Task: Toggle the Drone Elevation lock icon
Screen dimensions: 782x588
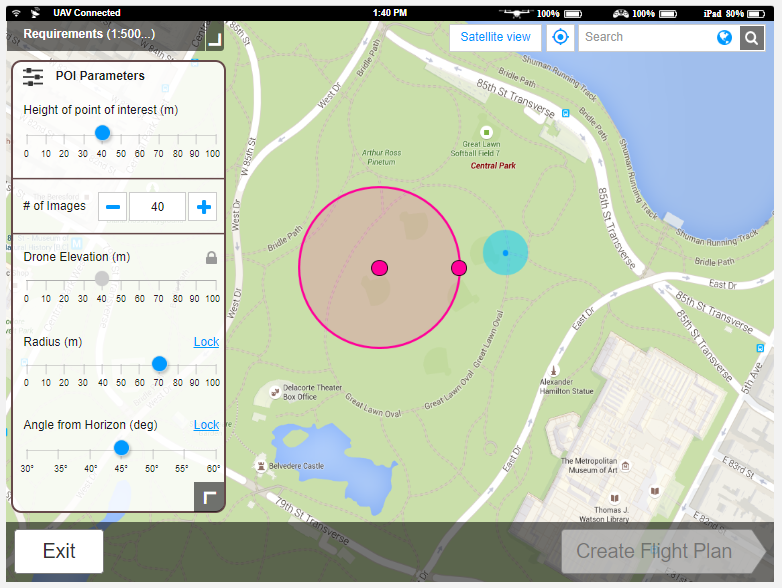Action: click(x=211, y=258)
